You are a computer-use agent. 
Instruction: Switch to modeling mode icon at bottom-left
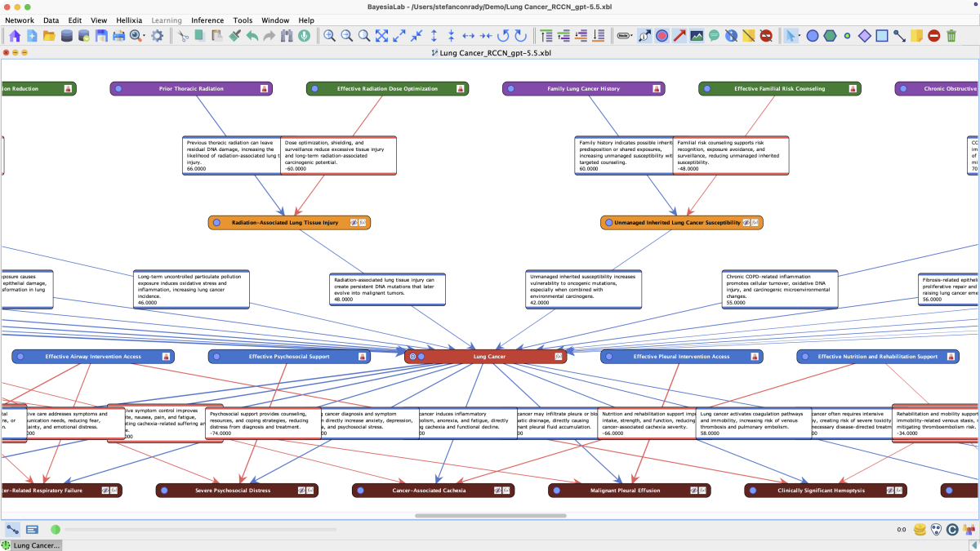(x=13, y=530)
